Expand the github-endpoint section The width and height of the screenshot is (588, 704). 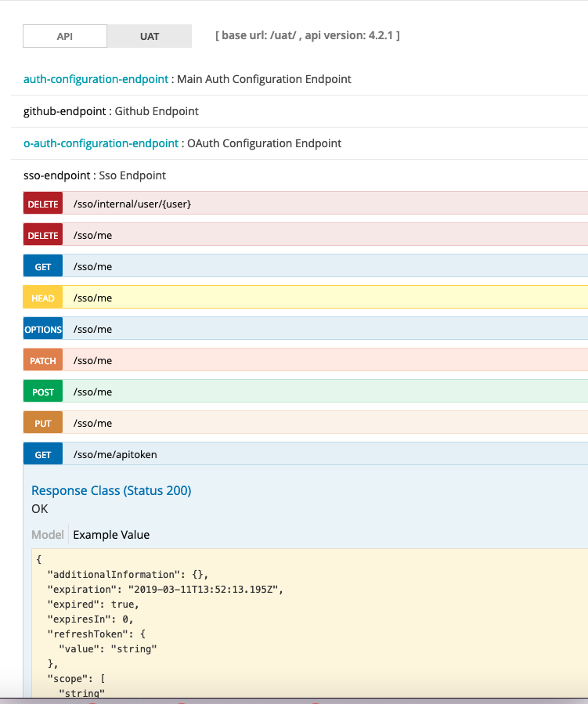(x=64, y=111)
